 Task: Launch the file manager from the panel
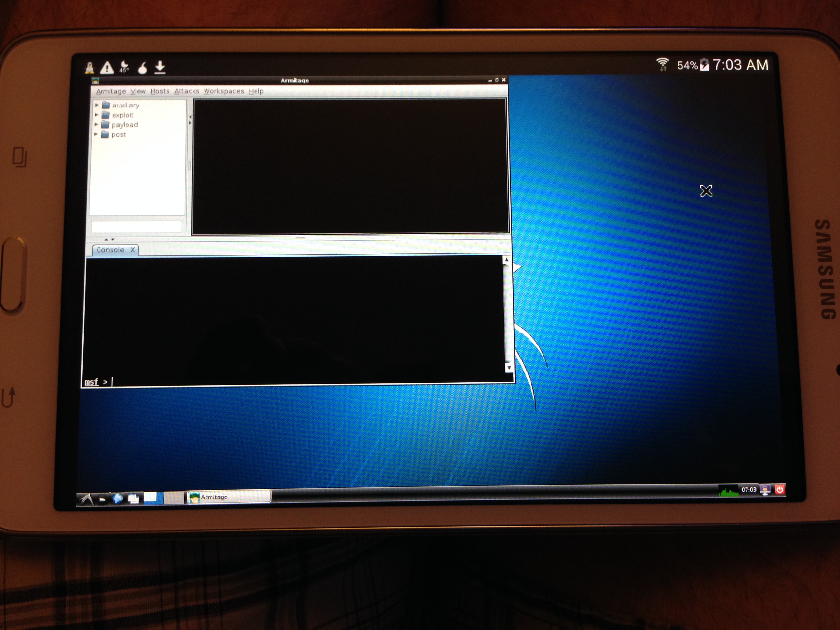(102, 500)
